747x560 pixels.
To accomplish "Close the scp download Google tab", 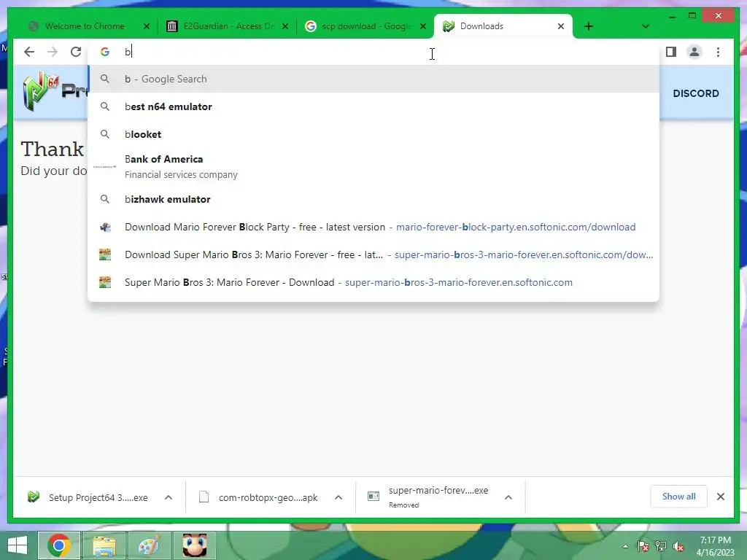I will 422,26.
